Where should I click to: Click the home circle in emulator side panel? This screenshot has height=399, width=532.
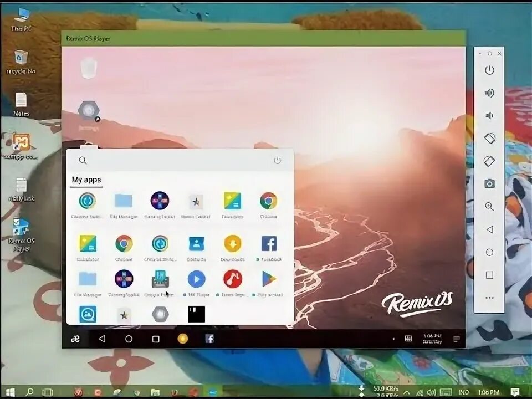[489, 253]
